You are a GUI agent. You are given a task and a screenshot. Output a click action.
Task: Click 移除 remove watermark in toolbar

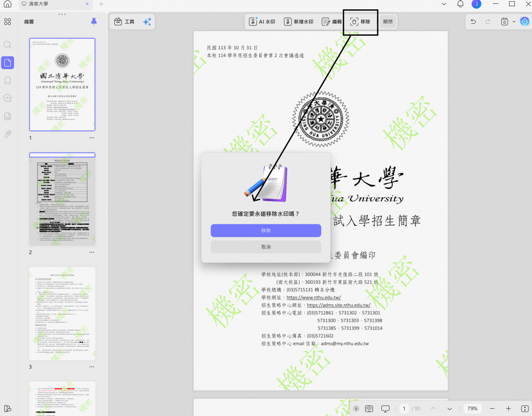(x=360, y=22)
